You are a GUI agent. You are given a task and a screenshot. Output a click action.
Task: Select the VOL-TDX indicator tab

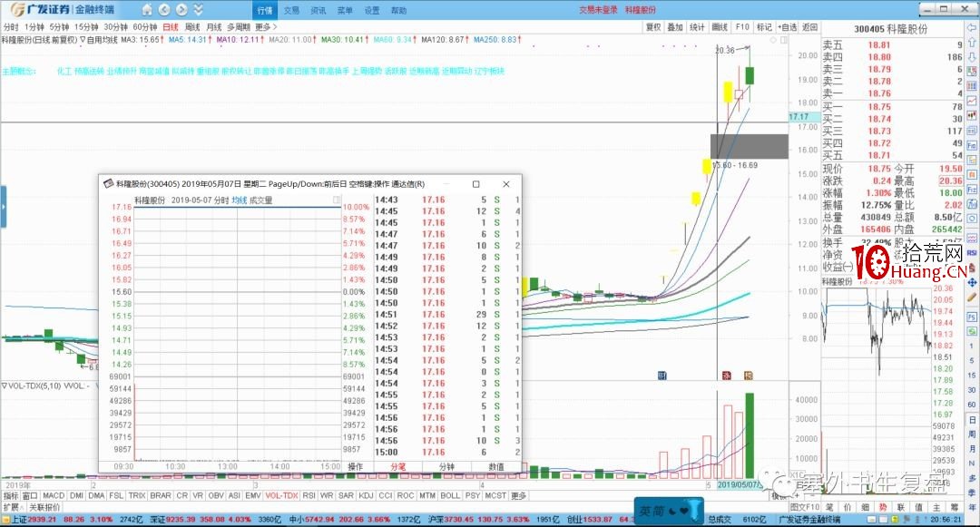coord(281,495)
